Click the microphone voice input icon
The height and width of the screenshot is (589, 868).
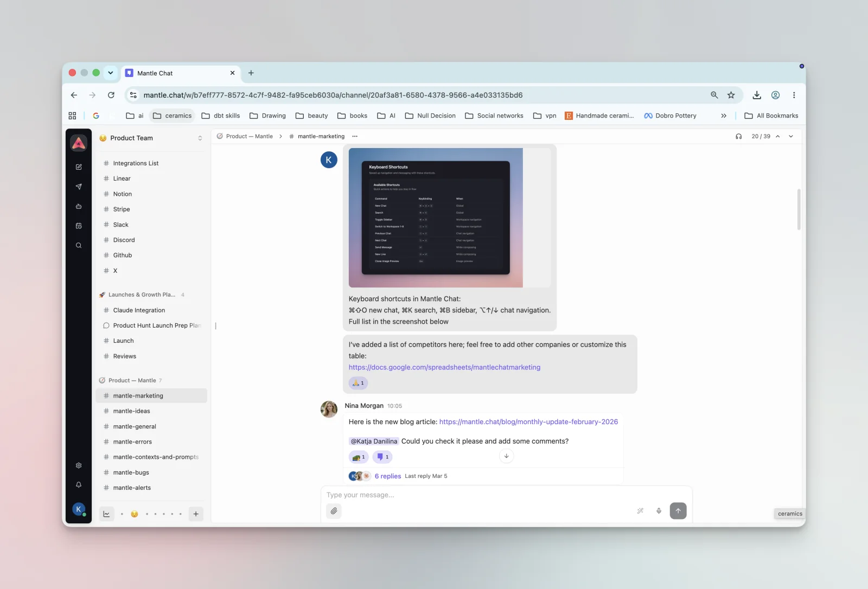point(659,511)
